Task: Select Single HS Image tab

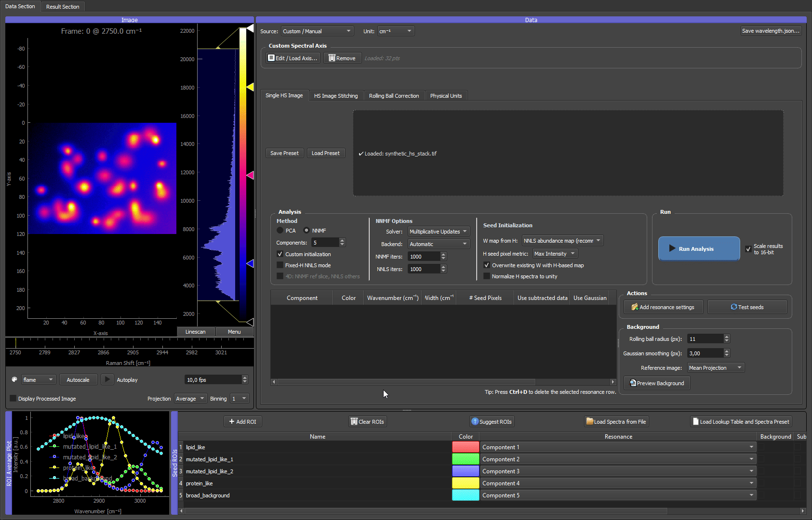Action: click(x=284, y=95)
